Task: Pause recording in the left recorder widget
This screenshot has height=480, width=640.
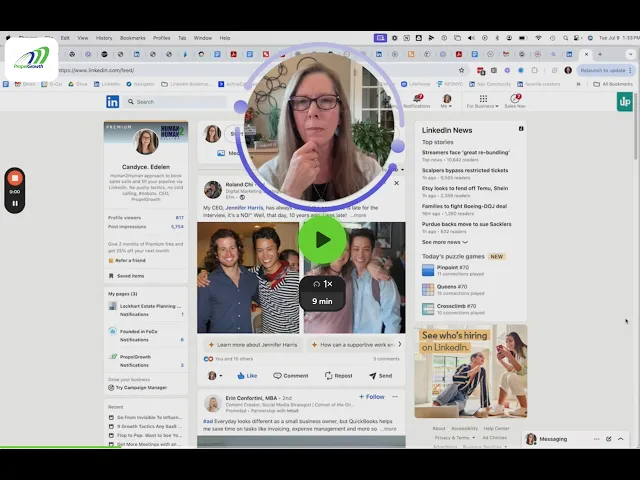Action: click(x=15, y=203)
